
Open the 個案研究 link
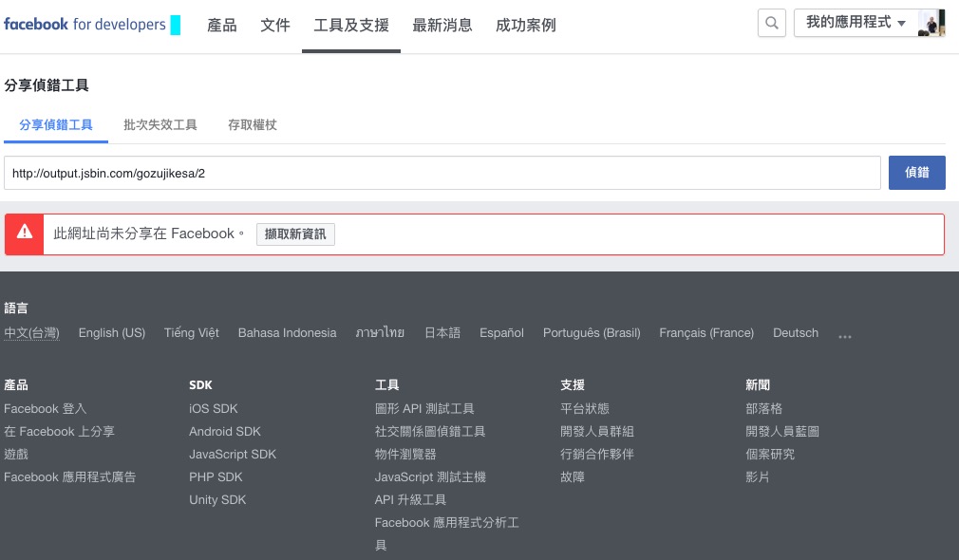[x=770, y=455]
